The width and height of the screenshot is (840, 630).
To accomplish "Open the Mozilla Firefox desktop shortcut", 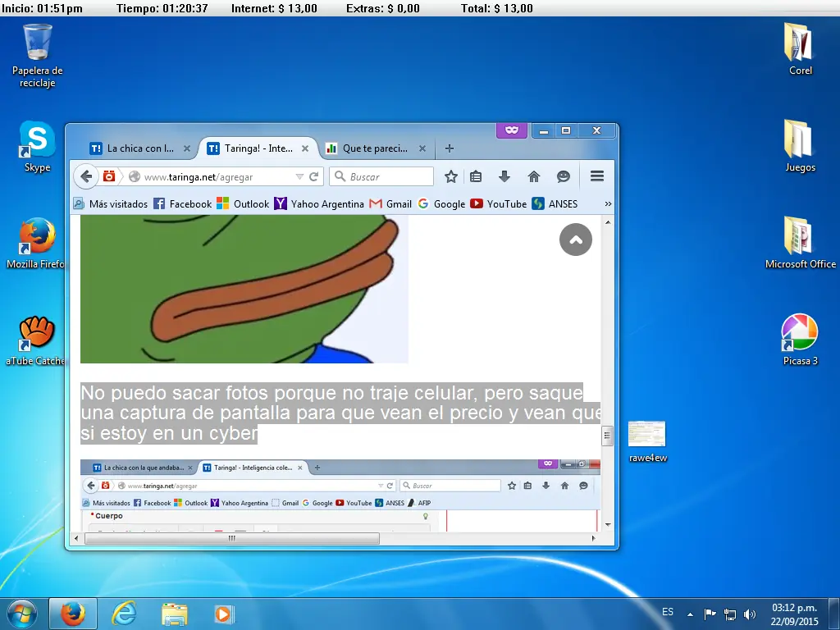I will (35, 243).
